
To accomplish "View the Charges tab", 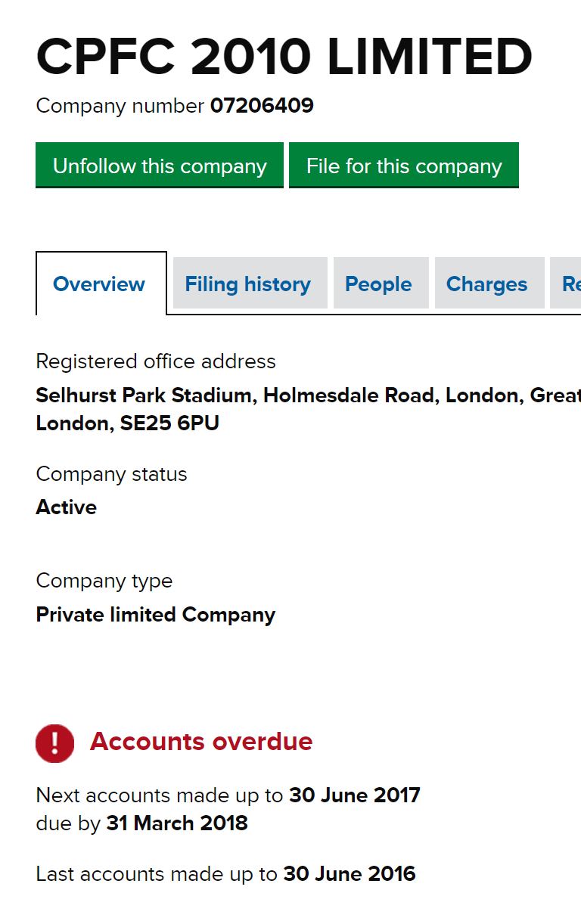I will (489, 284).
